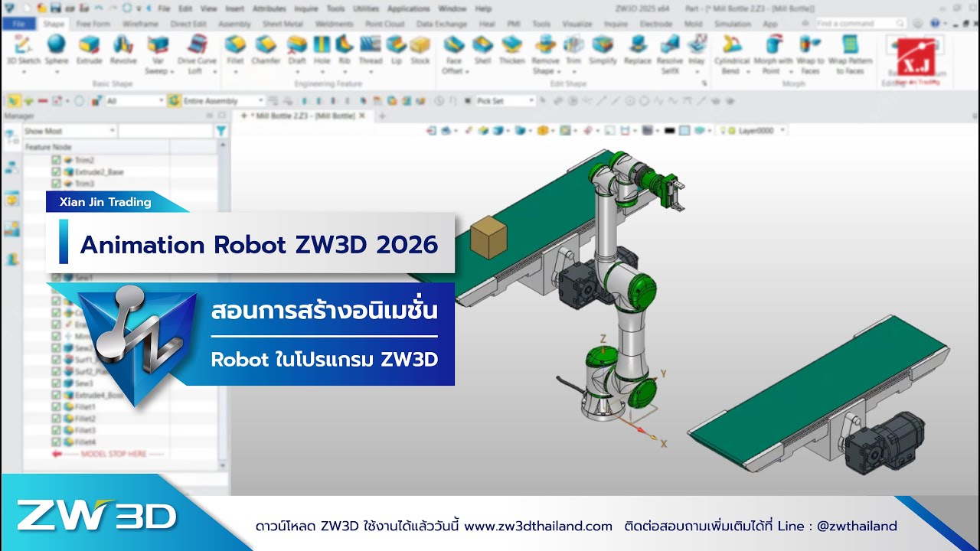Switch to the Free Form ribbon tab
This screenshot has width=980, height=551.
click(93, 24)
